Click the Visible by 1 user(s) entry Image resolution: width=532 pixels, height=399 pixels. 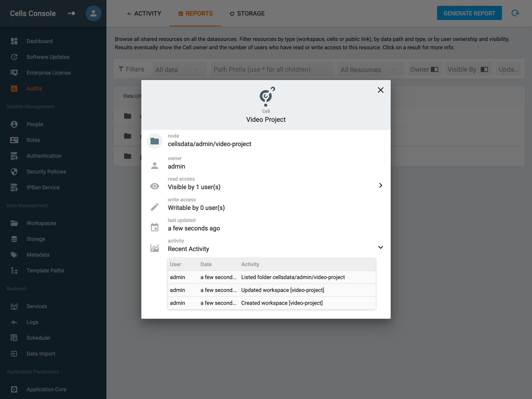(x=194, y=187)
